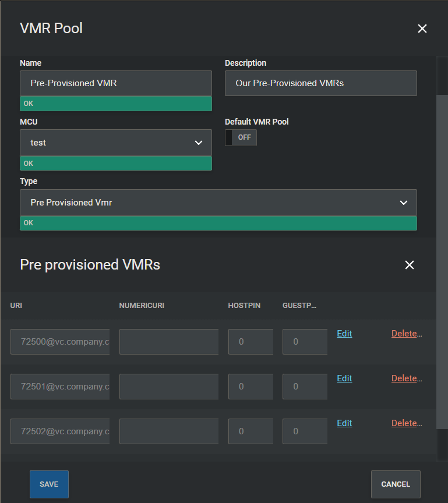Viewport: 448px width, 503px height.
Task: Close the Pre provisioned VMRs section
Action: coord(410,265)
